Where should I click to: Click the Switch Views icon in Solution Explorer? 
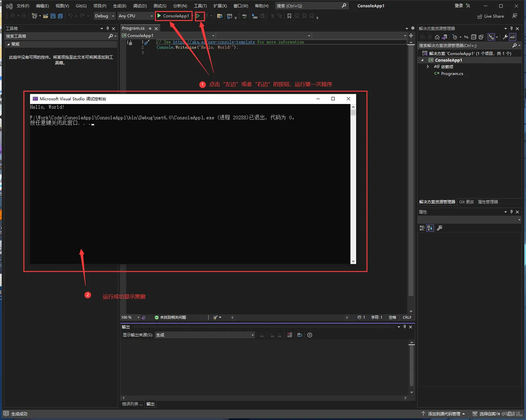(445, 37)
